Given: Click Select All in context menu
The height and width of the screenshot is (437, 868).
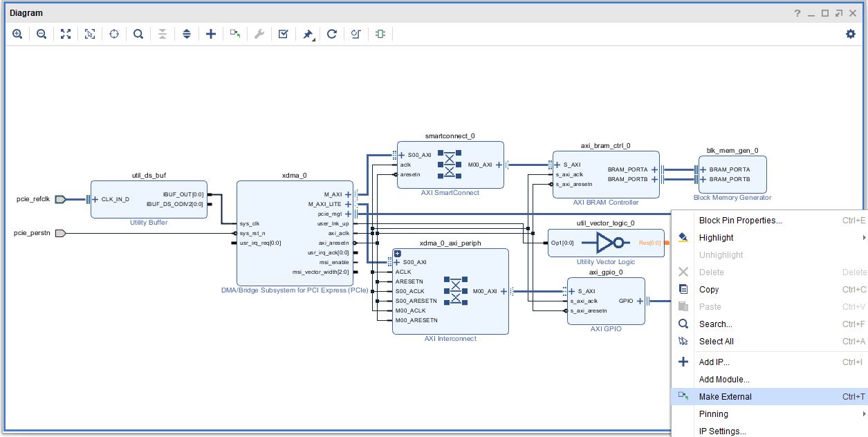Looking at the screenshot, I should pyautogui.click(x=716, y=342).
